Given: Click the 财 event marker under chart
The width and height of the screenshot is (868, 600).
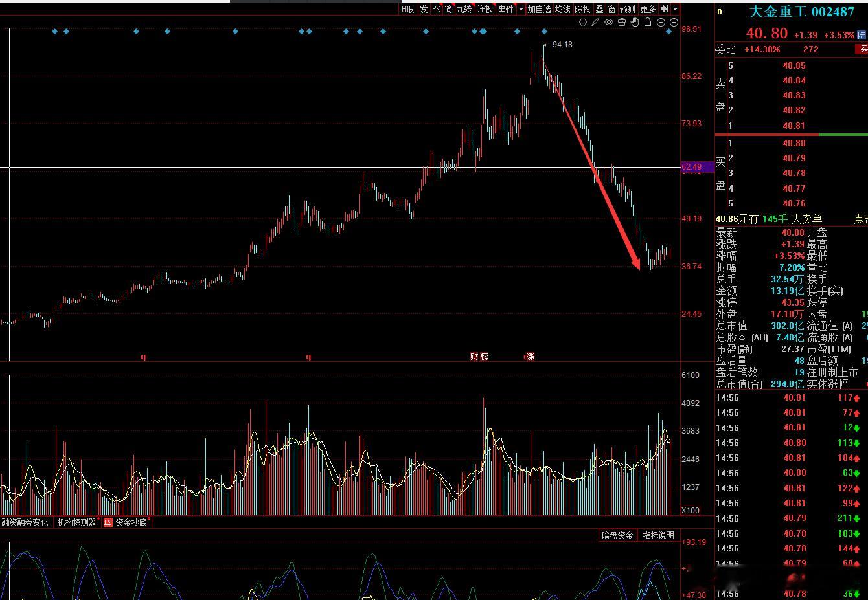Looking at the screenshot, I should pos(474,356).
